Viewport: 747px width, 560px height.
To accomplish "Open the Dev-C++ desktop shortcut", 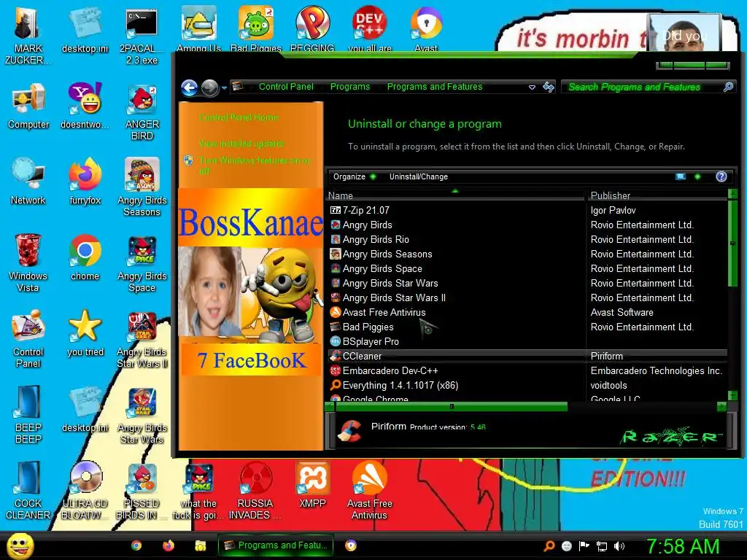I will click(x=370, y=28).
